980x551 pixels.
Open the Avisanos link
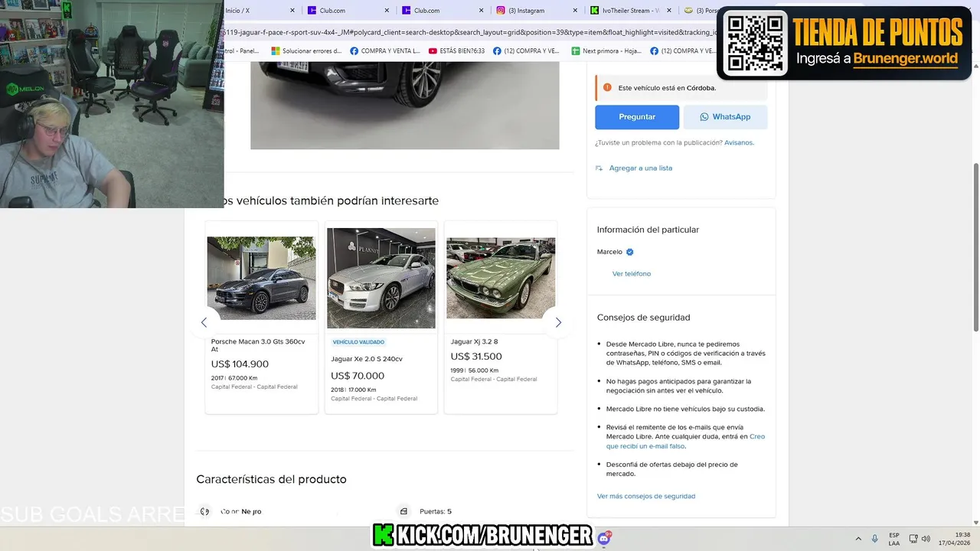point(739,142)
